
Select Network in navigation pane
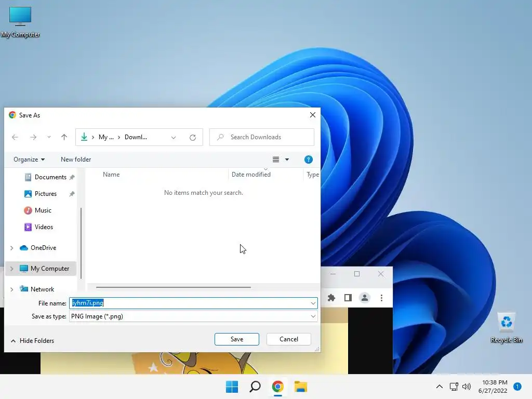point(42,289)
